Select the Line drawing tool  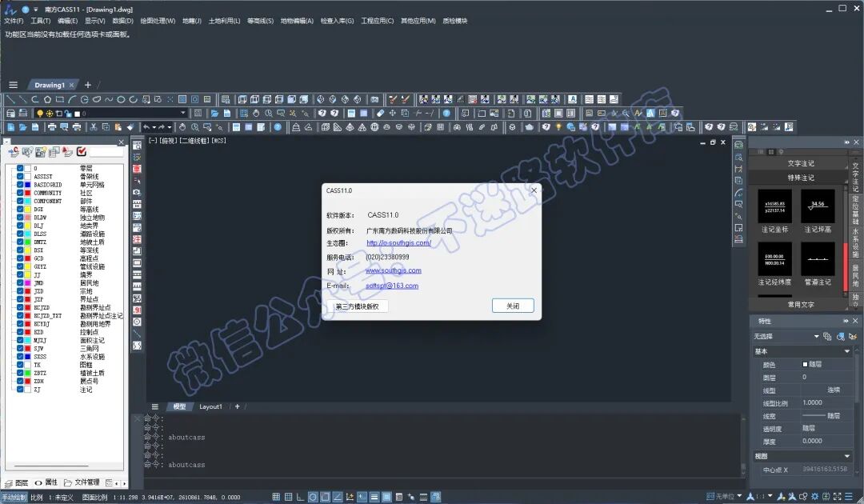tap(10, 100)
